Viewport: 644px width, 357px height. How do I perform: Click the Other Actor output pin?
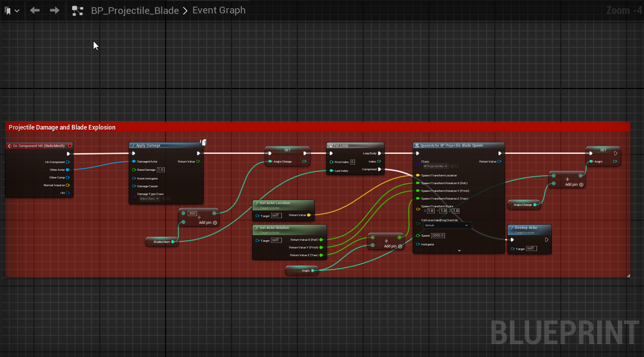click(x=68, y=169)
